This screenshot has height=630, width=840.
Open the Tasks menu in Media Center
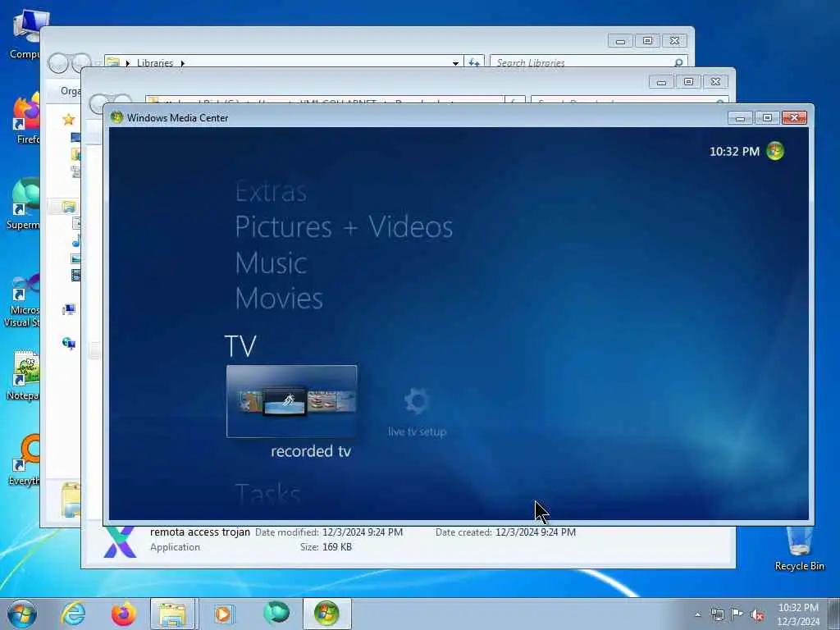coord(267,493)
